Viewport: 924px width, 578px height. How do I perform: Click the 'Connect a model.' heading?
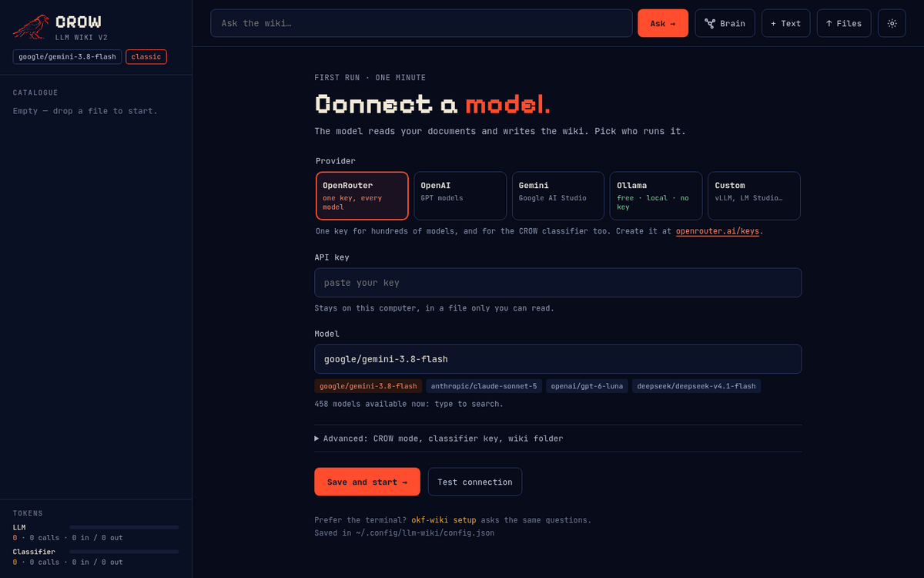point(433,104)
